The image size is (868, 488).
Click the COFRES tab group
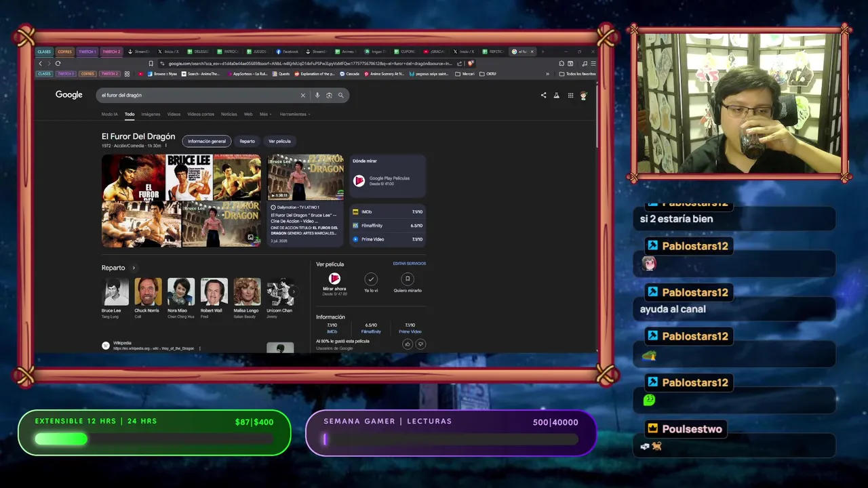click(x=64, y=52)
